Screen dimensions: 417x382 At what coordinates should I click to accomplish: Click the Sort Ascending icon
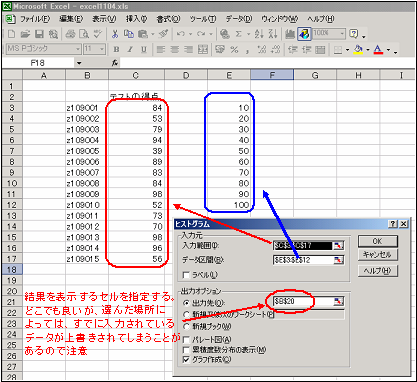click(x=259, y=34)
